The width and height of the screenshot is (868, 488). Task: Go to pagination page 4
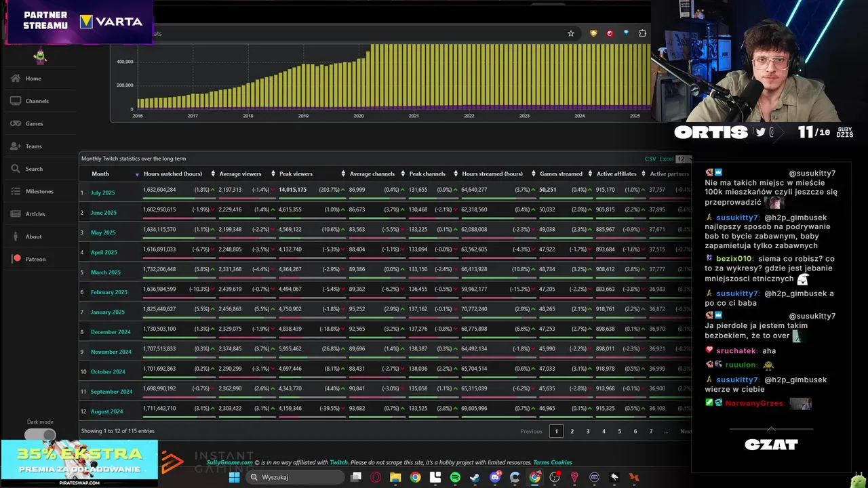[x=604, y=431]
